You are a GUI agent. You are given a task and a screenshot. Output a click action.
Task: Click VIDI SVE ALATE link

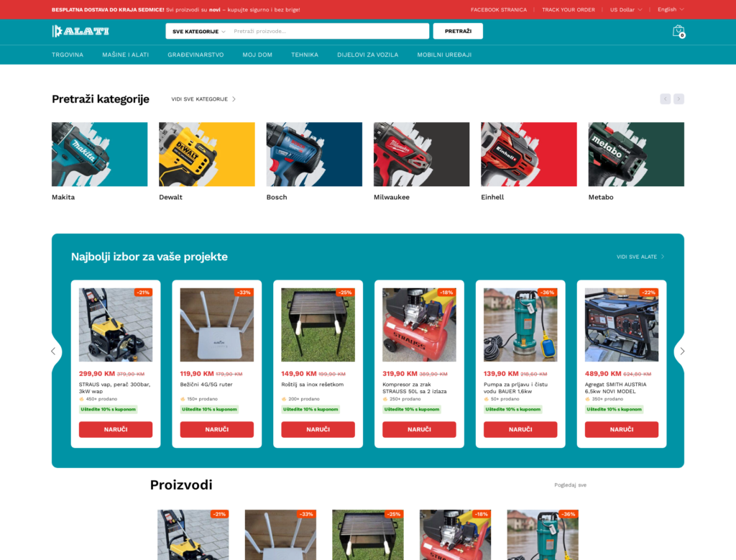click(640, 257)
